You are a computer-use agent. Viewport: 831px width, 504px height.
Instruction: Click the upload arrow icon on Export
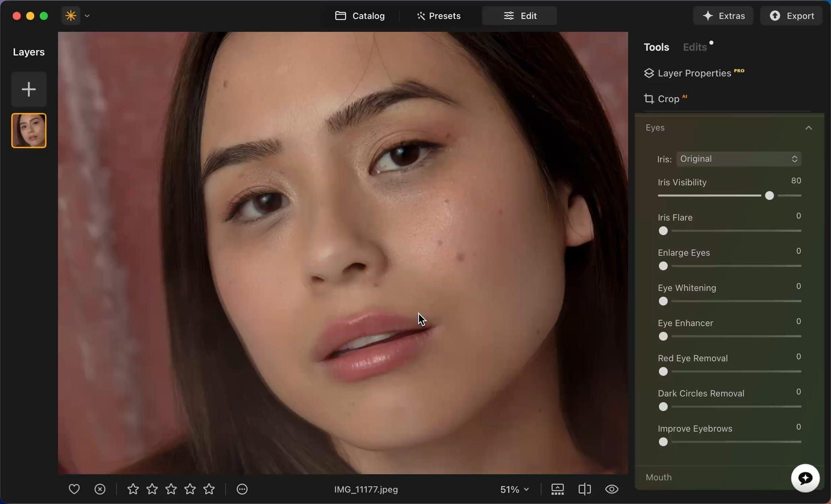coord(775,16)
